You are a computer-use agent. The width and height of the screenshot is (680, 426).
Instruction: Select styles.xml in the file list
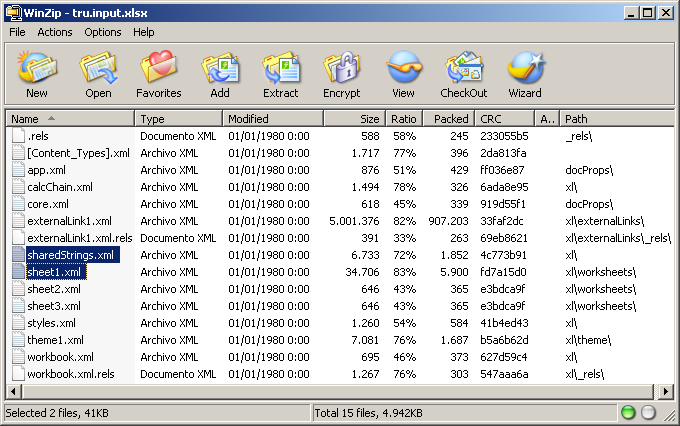pyautogui.click(x=51, y=323)
